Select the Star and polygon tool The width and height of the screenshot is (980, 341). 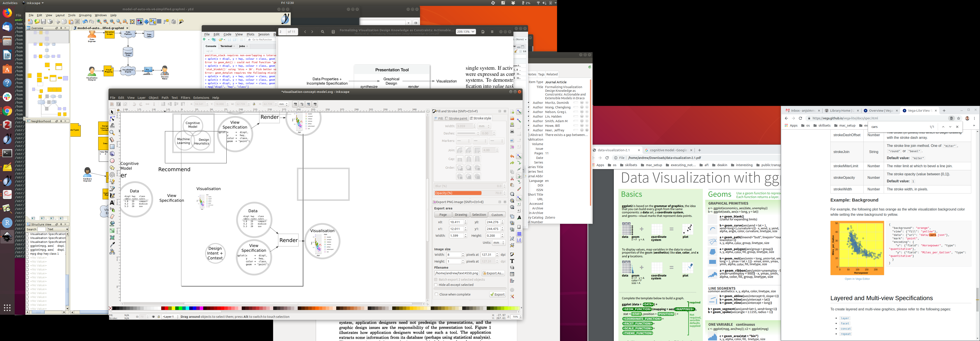pyautogui.click(x=112, y=168)
